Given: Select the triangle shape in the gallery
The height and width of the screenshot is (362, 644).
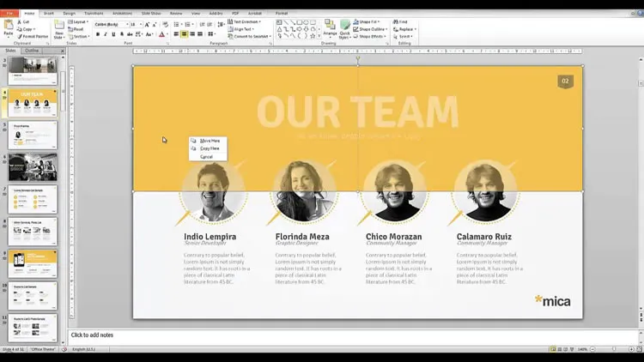Looking at the screenshot, I should pyautogui.click(x=279, y=29).
